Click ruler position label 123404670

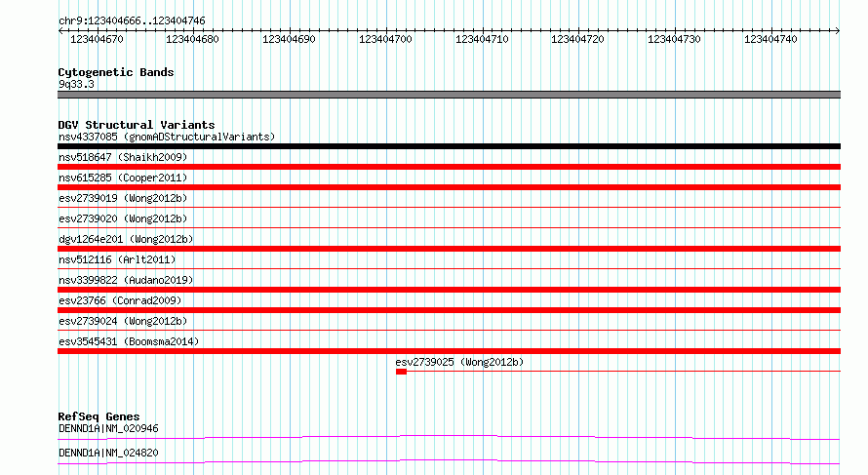[x=97, y=39]
